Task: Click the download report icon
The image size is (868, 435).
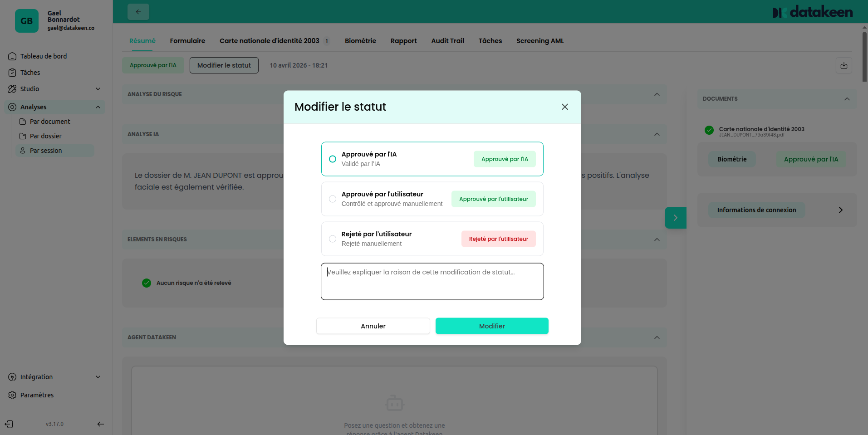Action: (x=843, y=65)
